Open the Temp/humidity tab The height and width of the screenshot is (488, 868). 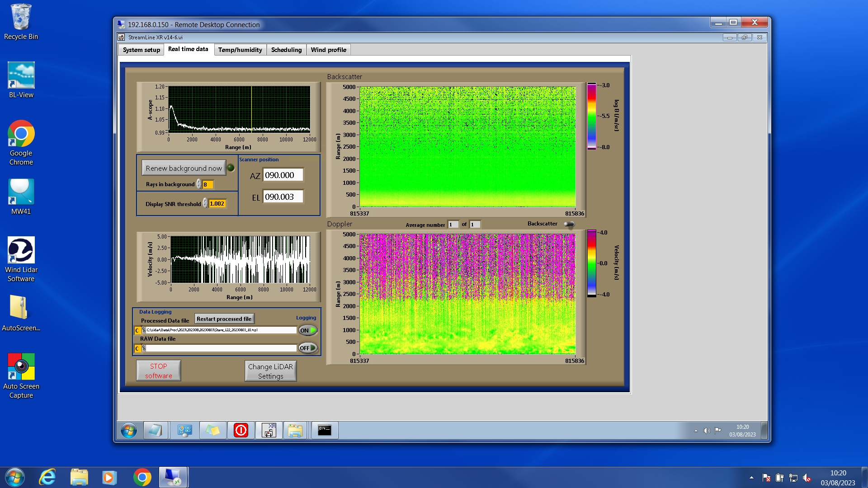[x=240, y=50]
